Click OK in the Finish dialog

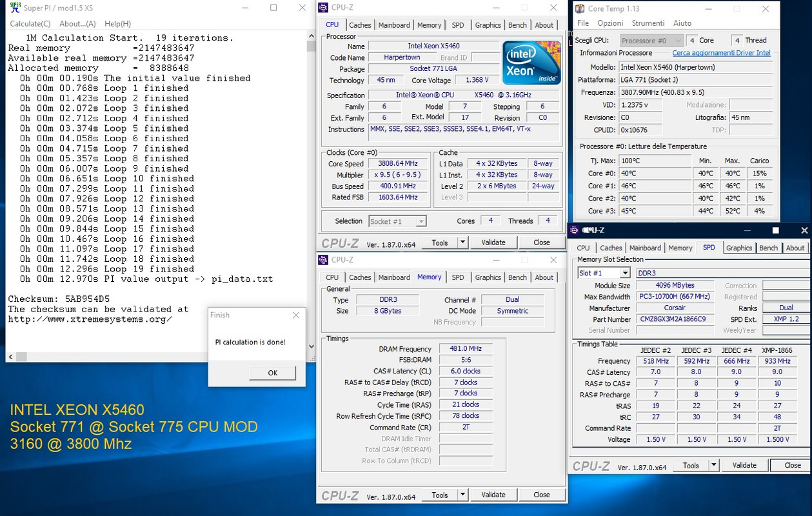tap(272, 373)
